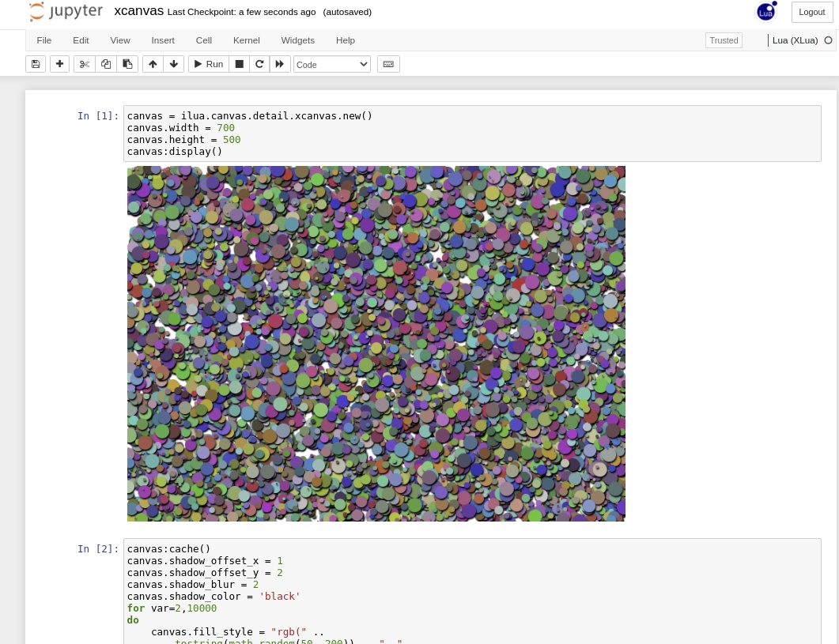This screenshot has height=644, width=839.
Task: Open the cell type dropdown
Action: [x=332, y=64]
